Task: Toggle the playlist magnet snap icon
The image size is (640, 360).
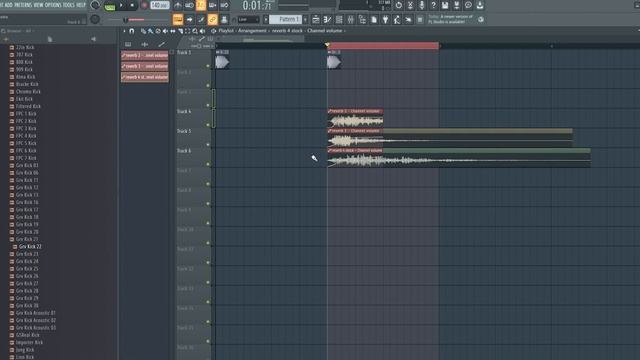Action: pyautogui.click(x=132, y=31)
